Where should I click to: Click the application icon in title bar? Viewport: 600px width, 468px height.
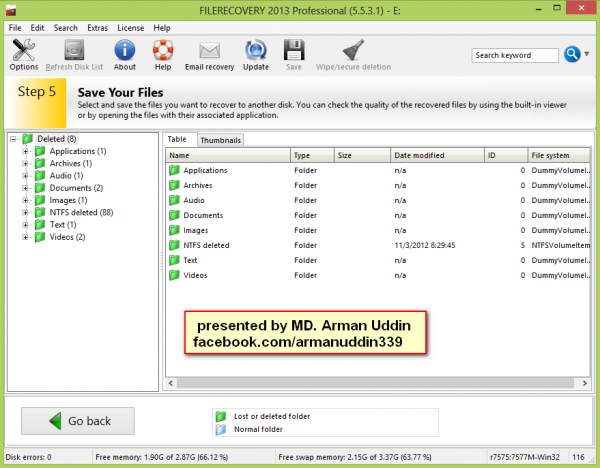click(x=11, y=10)
